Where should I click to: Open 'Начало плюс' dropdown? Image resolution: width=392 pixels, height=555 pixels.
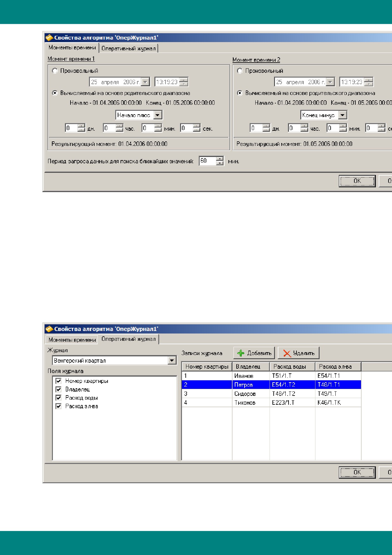point(158,115)
